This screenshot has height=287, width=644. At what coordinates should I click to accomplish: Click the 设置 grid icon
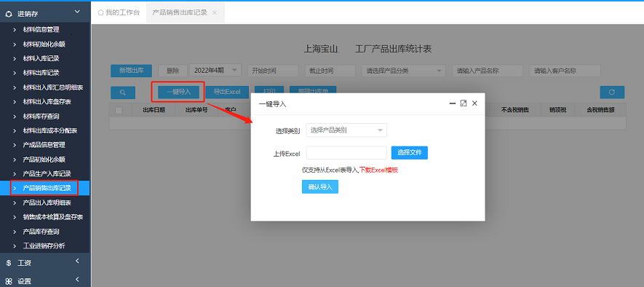tap(9, 281)
